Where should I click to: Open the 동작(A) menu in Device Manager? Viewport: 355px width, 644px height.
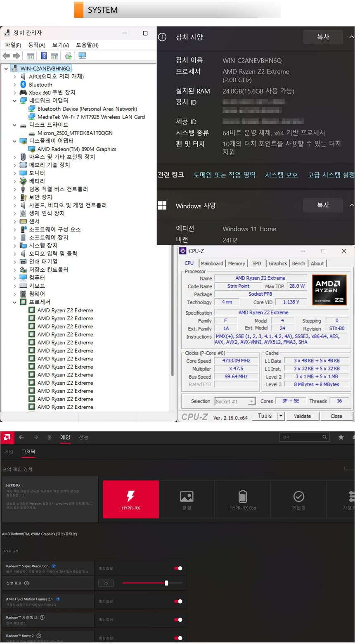point(36,45)
